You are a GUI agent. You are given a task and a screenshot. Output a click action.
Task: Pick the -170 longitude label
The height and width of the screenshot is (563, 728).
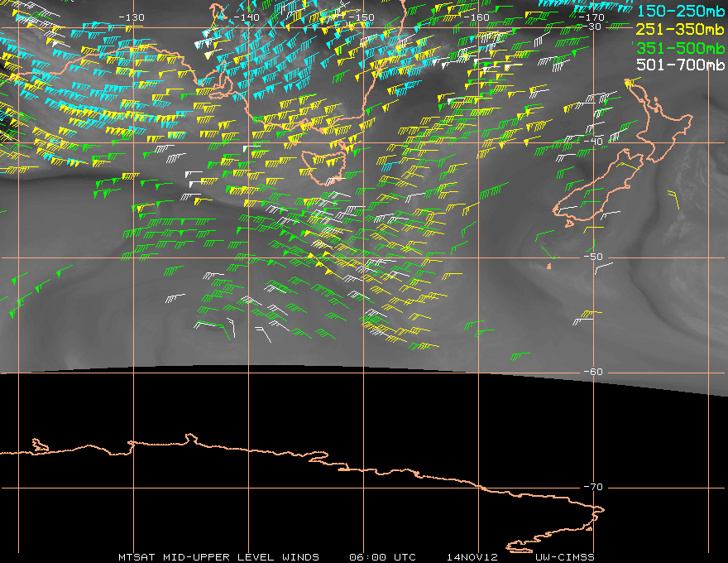click(x=591, y=17)
